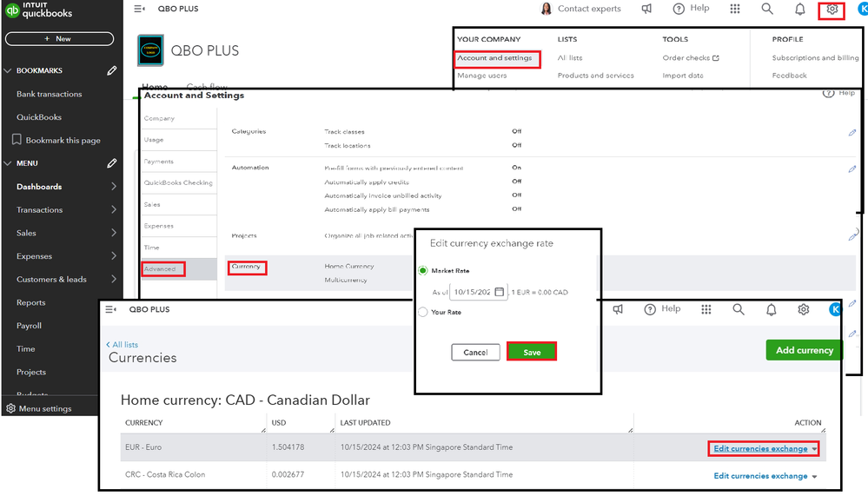Open Manage users menu item
The height and width of the screenshot is (496, 868).
(x=481, y=76)
